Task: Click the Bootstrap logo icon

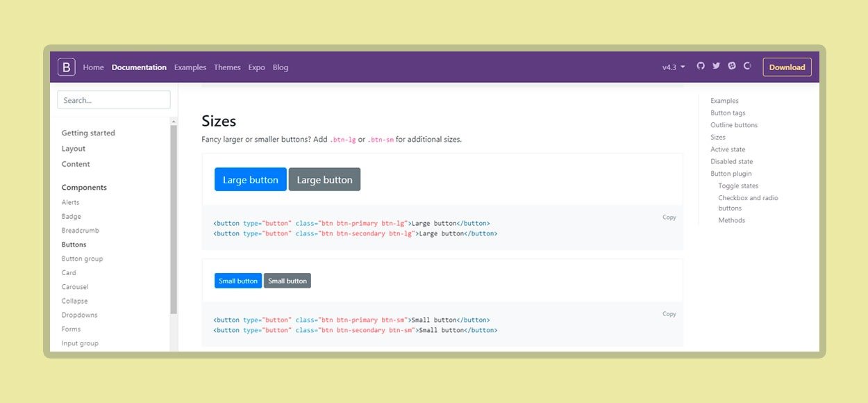Action: click(66, 67)
